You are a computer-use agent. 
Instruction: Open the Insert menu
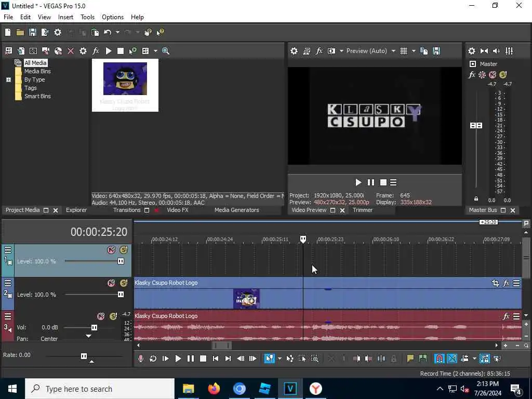[65, 17]
